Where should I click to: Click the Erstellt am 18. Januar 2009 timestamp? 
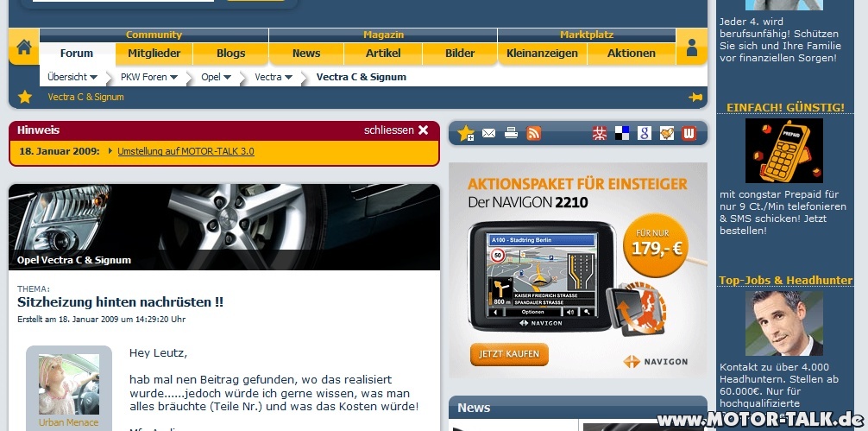pyautogui.click(x=101, y=320)
